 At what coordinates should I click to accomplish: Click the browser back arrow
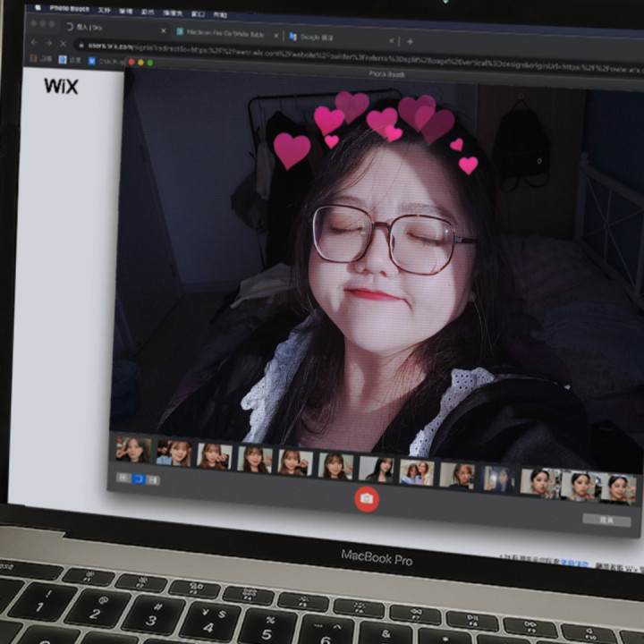34,42
